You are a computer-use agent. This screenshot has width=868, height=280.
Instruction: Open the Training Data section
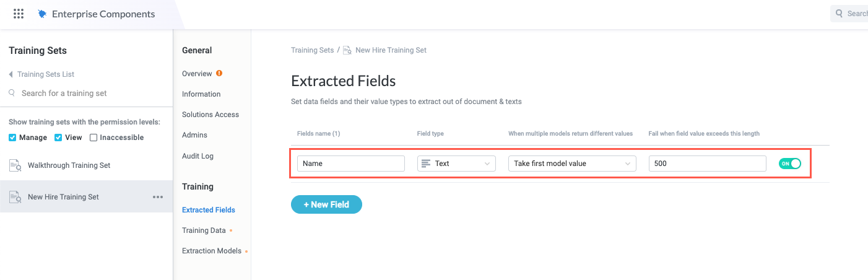click(x=204, y=230)
